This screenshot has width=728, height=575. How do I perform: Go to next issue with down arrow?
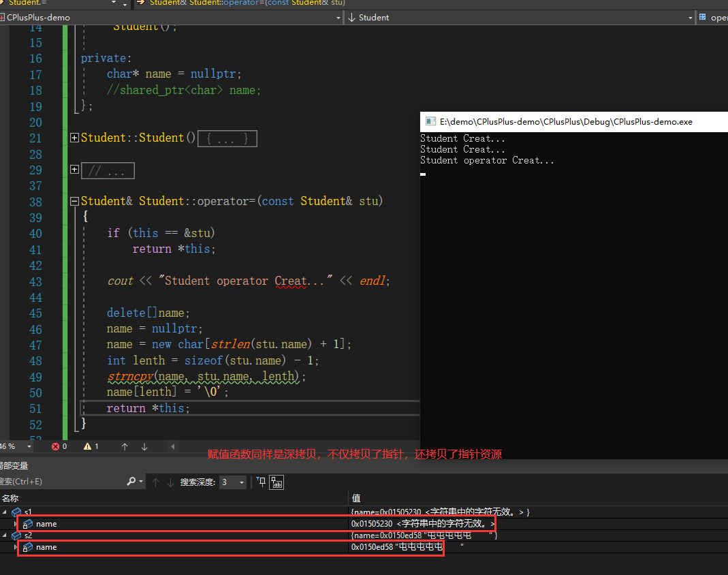pos(144,446)
